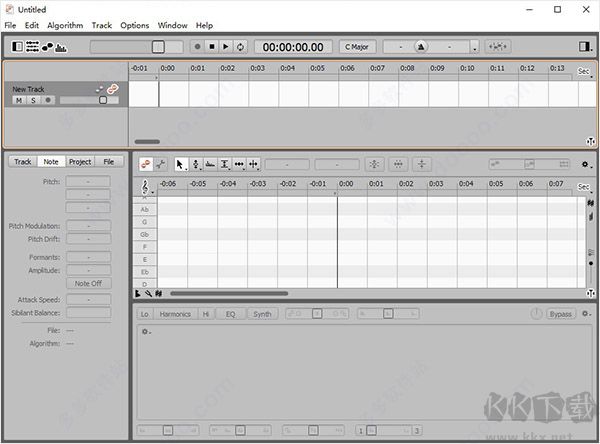The image size is (600, 444).
Task: Adjust the New Track volume slider
Action: tap(89, 100)
